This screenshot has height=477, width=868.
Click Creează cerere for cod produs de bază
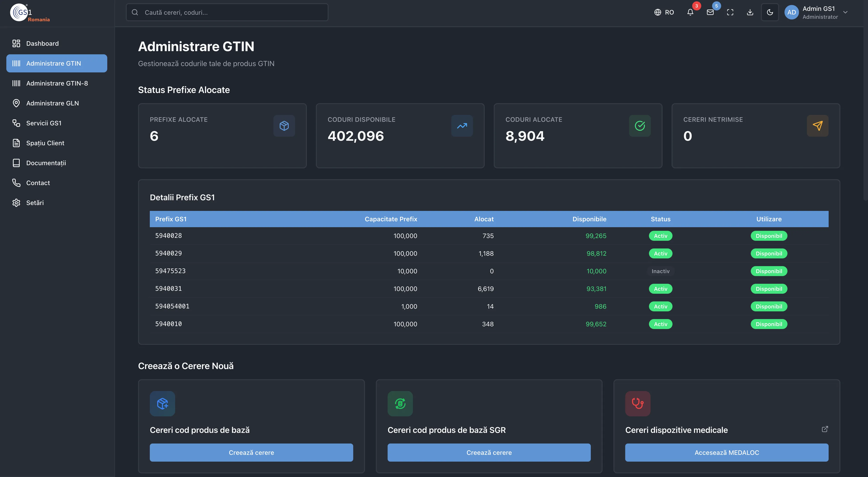pyautogui.click(x=251, y=452)
